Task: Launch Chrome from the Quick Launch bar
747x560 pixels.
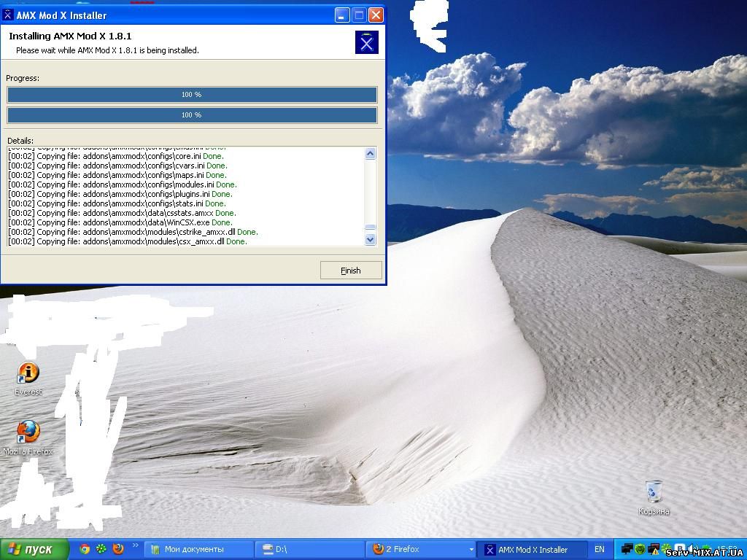Action: coord(85,549)
